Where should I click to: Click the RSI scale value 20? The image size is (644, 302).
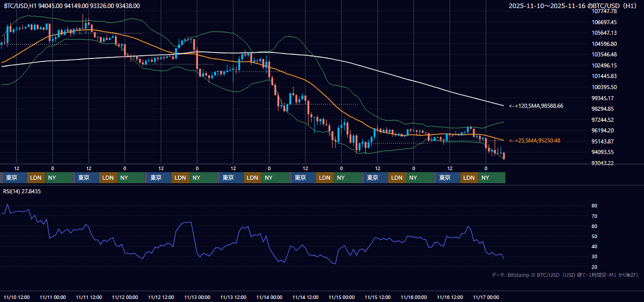click(x=595, y=267)
